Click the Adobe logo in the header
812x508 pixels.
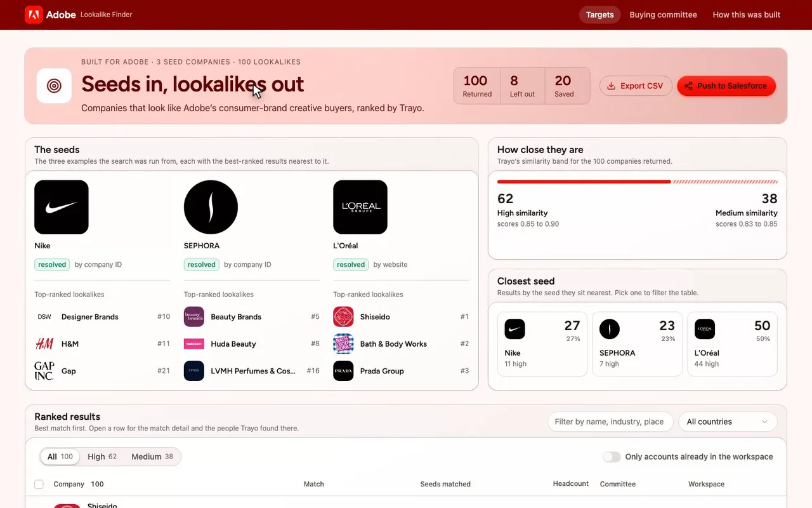34,15
